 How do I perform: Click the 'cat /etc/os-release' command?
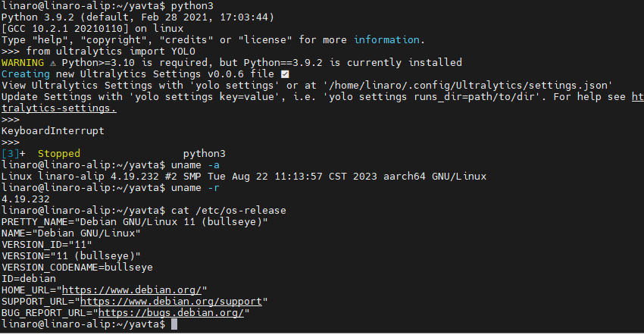coord(229,211)
